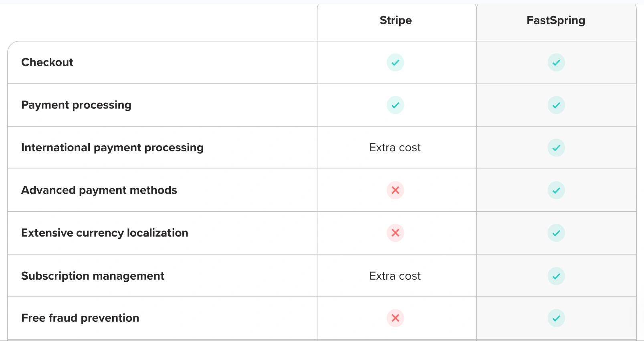Image resolution: width=644 pixels, height=341 pixels.
Task: Click the Stripe column header
Action: [x=396, y=20]
